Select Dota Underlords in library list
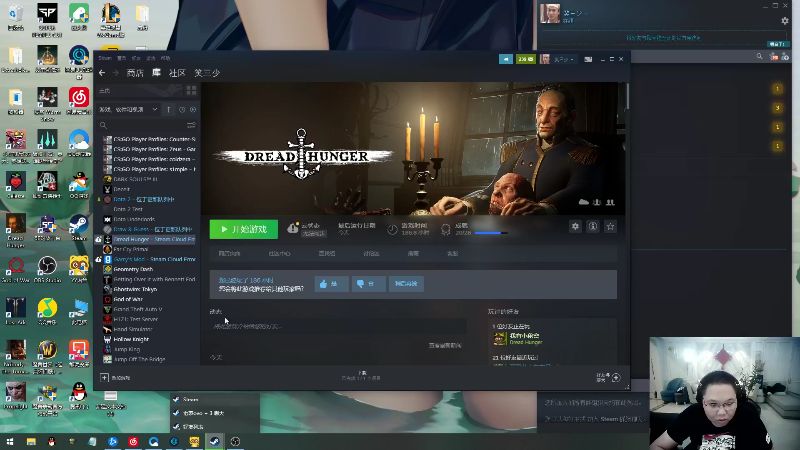Screen dimensions: 800x450 134,219
